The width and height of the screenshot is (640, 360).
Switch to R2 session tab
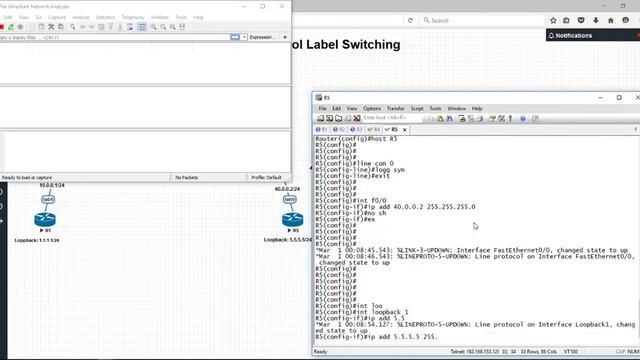tap(338, 129)
